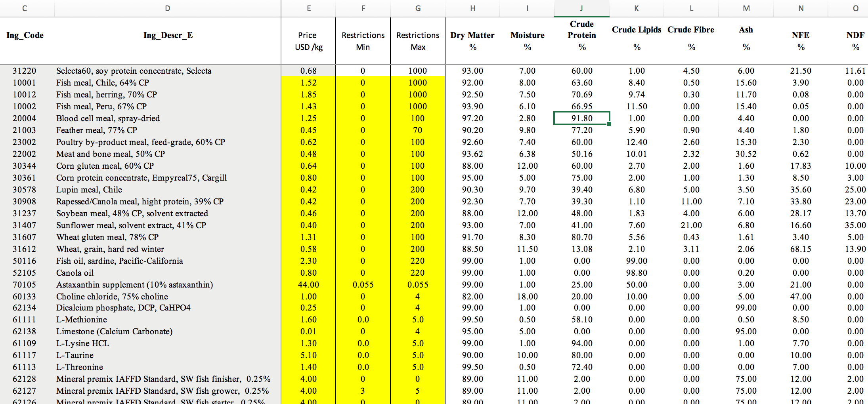Click NDF value 25.00 for Lupin meal

tap(855, 189)
